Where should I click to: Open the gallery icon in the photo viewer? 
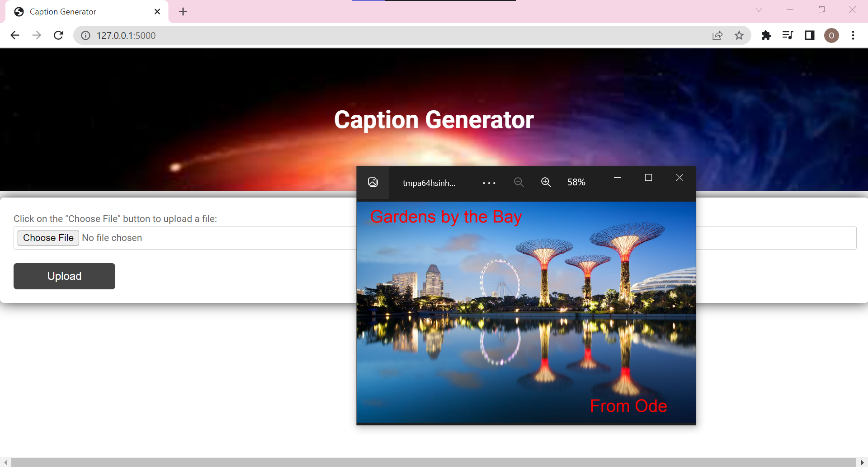click(x=373, y=182)
